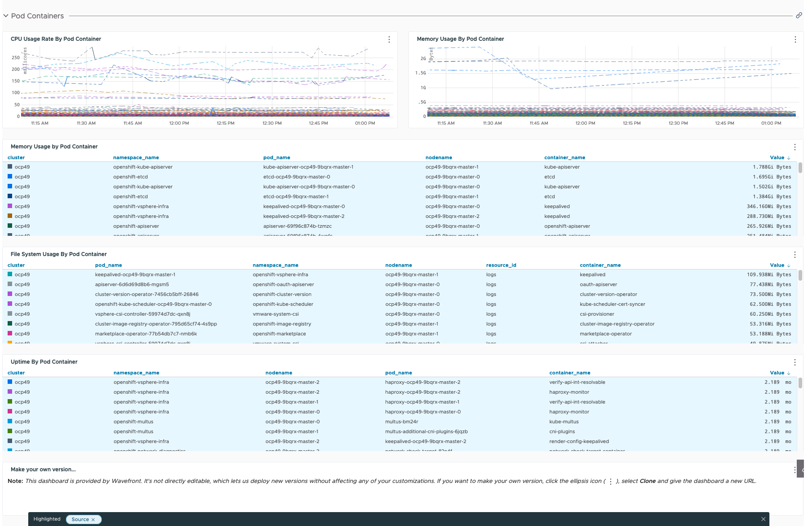
Task: Sort Memory Usage table by pod_name
Action: (x=277, y=158)
